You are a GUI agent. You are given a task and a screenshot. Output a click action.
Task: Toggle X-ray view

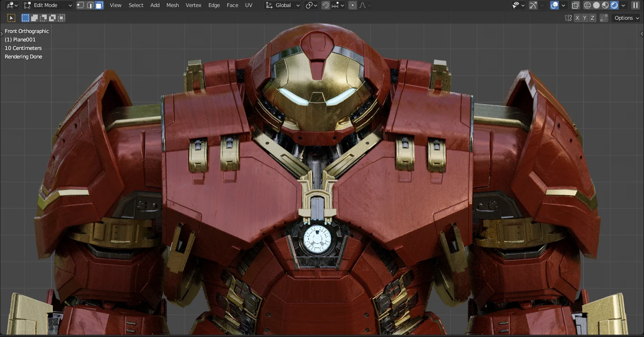pyautogui.click(x=575, y=5)
